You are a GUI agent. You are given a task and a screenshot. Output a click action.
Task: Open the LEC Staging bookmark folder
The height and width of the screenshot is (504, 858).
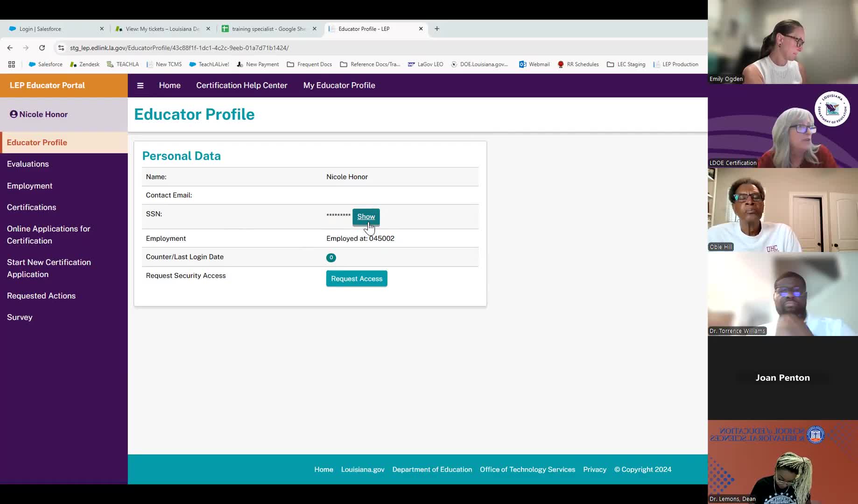[626, 64]
